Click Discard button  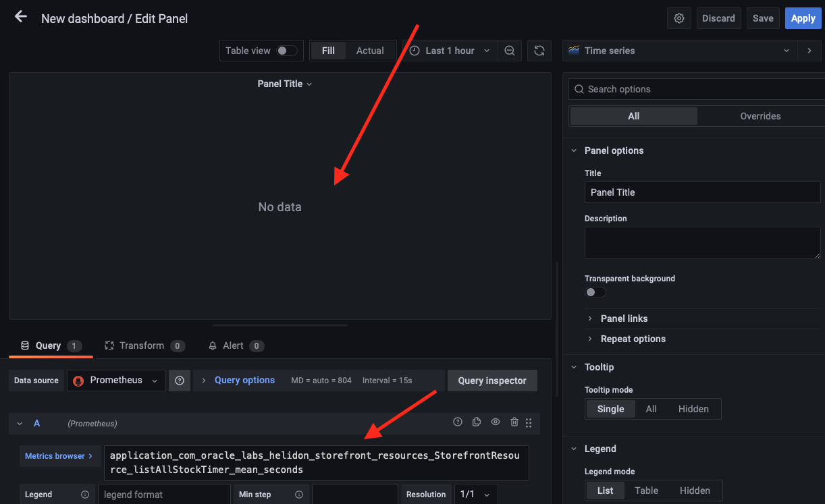click(718, 18)
